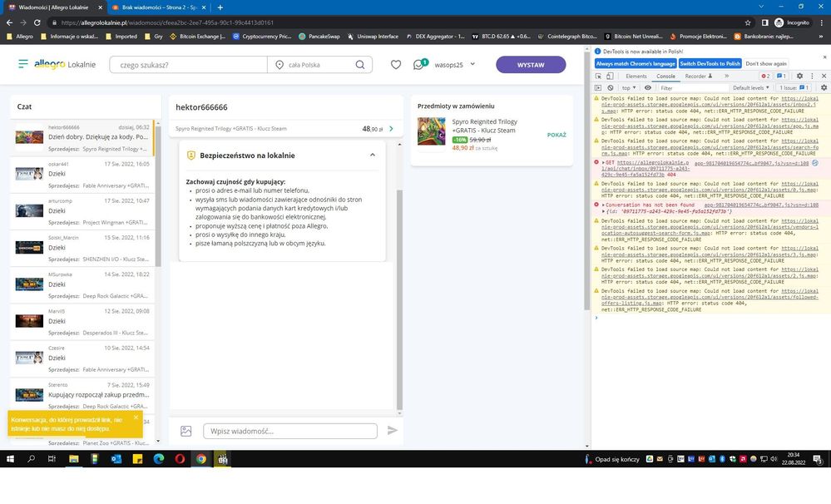Focus the czego szukasz search field
The image size is (831, 504).
point(188,65)
